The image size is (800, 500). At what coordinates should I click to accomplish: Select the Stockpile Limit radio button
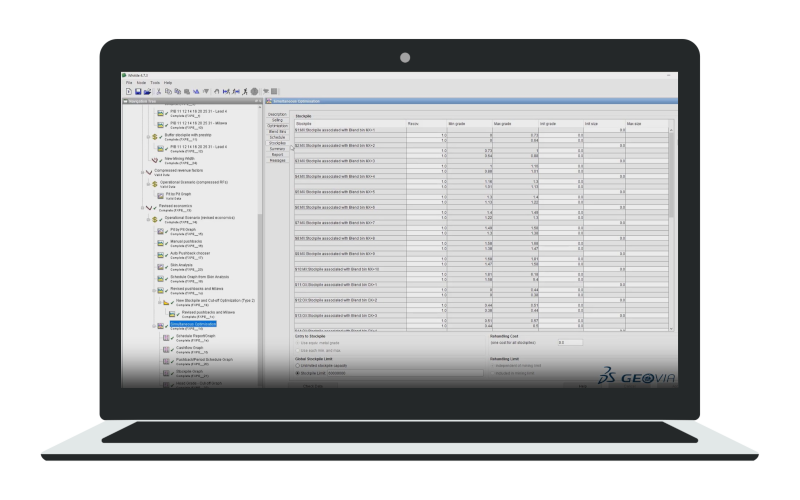297,373
